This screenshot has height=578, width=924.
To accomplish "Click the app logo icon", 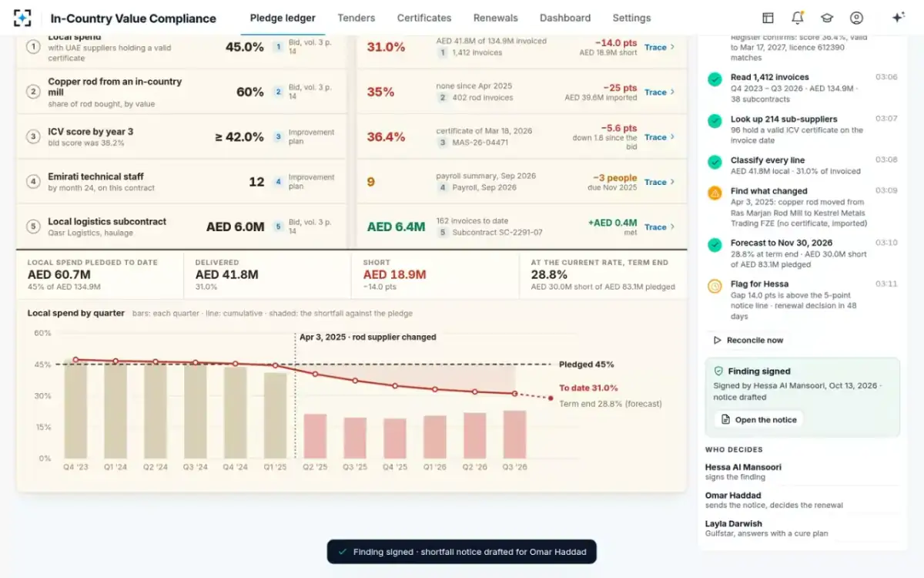I will tap(23, 18).
